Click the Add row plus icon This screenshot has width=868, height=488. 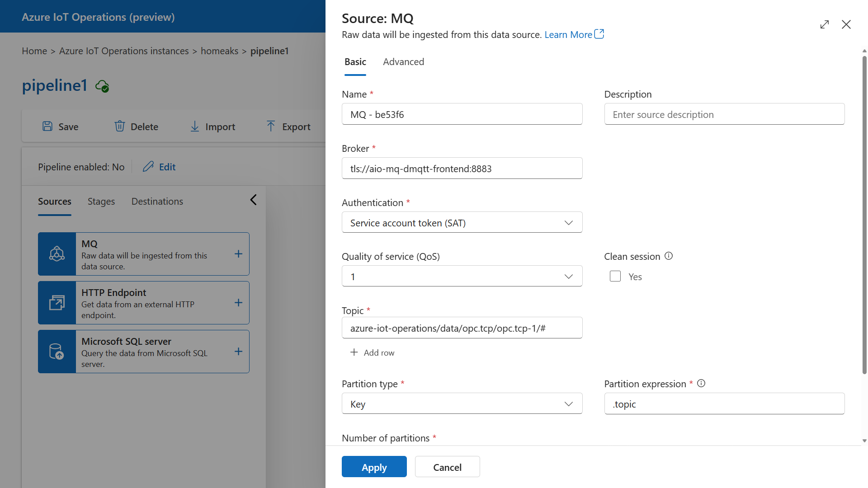click(354, 352)
